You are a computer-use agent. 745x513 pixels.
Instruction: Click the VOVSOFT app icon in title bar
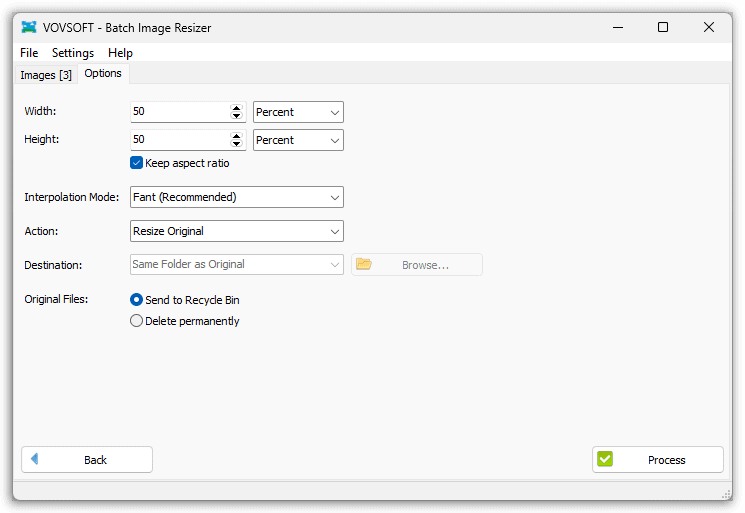(x=29, y=27)
